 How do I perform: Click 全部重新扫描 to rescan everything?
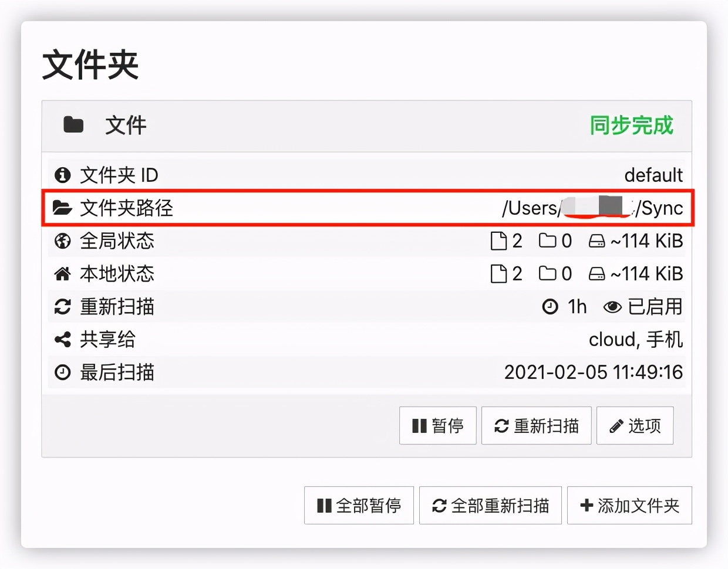[491, 505]
